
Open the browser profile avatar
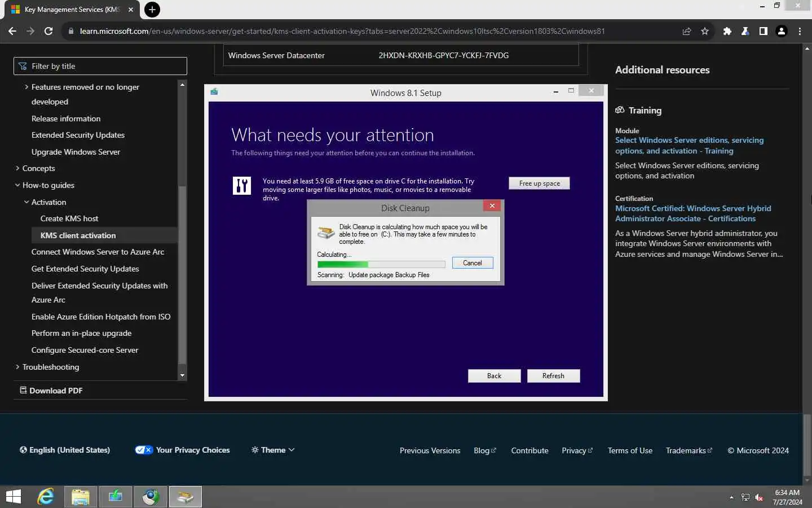coord(782,31)
